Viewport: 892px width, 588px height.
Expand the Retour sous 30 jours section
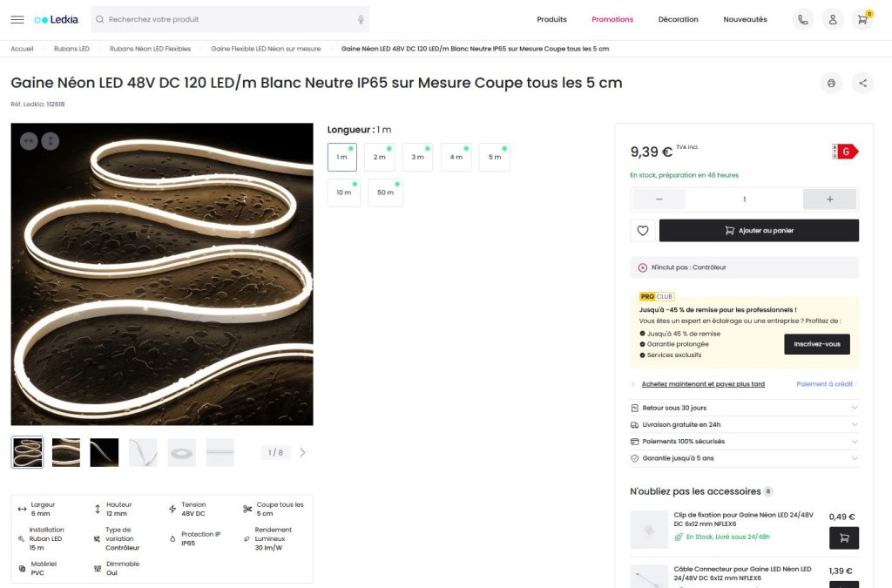tap(744, 408)
